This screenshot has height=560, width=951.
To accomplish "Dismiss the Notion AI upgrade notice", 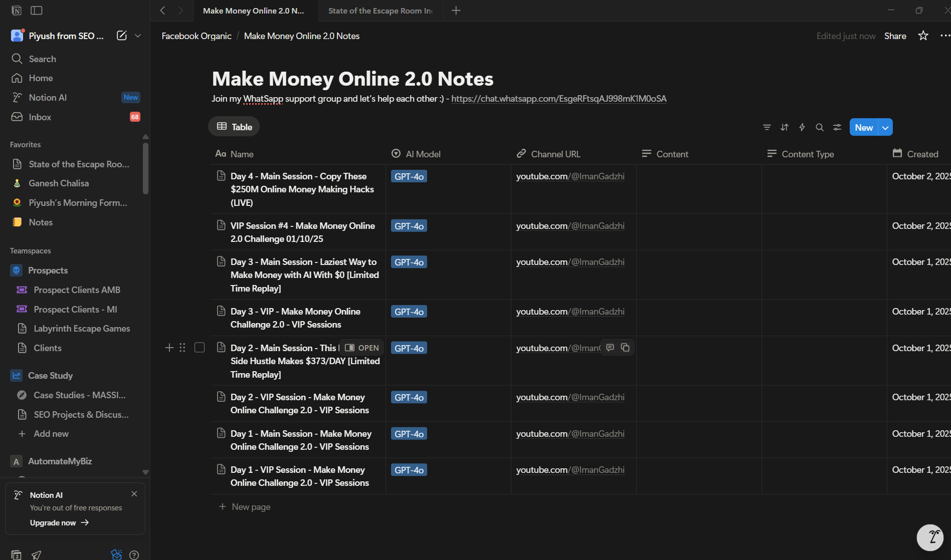I will click(x=134, y=494).
